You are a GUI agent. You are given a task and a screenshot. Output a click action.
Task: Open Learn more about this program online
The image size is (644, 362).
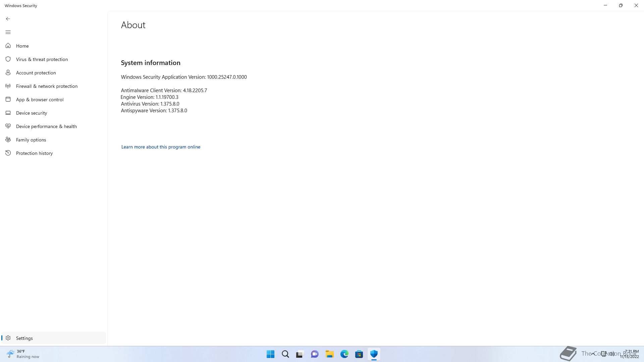(161, 147)
